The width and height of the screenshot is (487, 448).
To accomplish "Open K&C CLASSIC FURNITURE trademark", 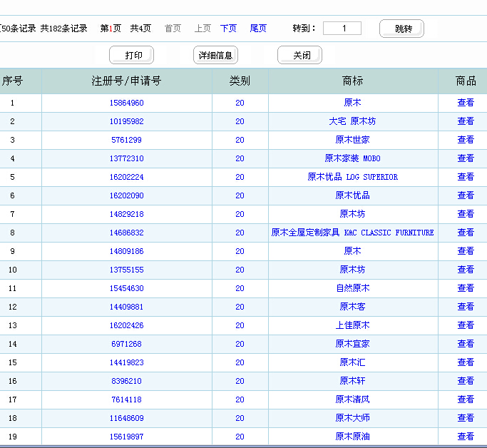I will (x=352, y=233).
